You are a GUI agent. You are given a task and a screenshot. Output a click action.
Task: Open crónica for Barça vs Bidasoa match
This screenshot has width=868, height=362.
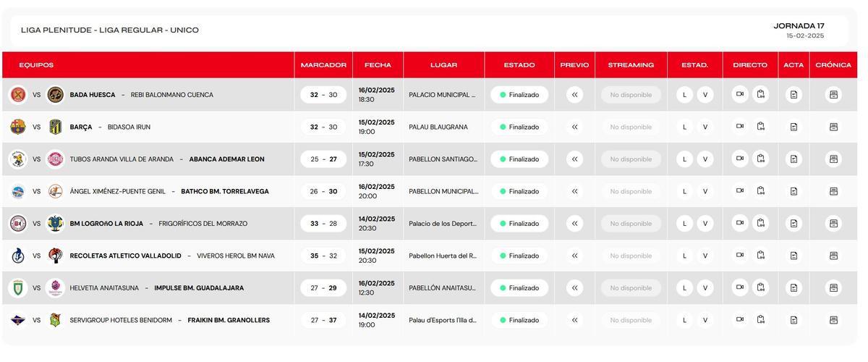pyautogui.click(x=833, y=127)
